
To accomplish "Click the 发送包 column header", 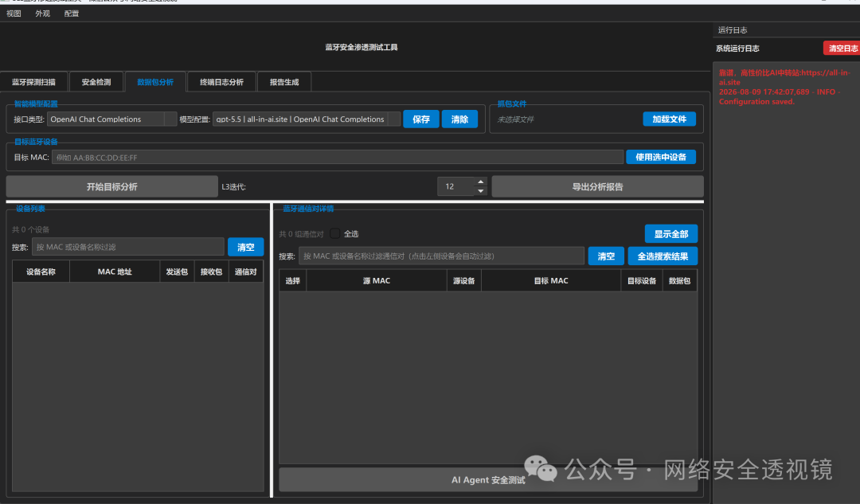I will pyautogui.click(x=177, y=272).
